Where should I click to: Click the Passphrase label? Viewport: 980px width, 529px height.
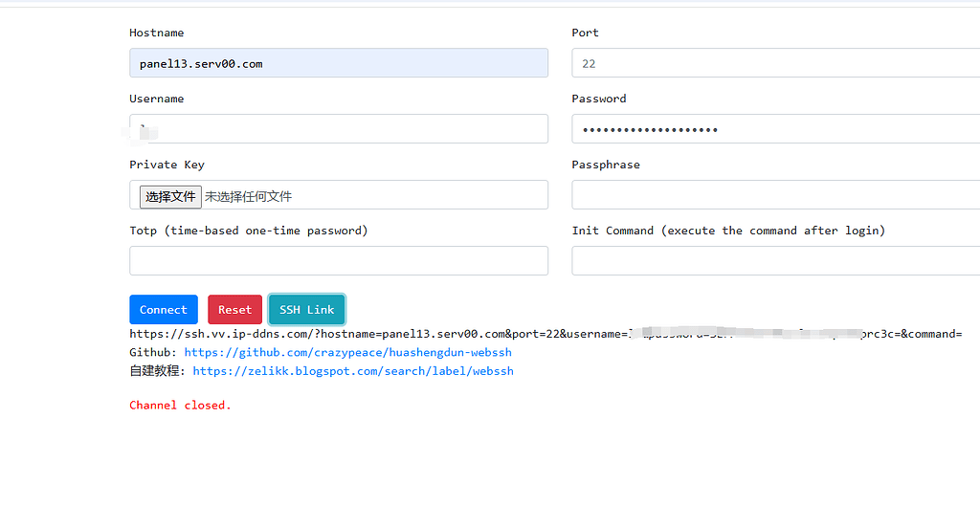(x=606, y=165)
